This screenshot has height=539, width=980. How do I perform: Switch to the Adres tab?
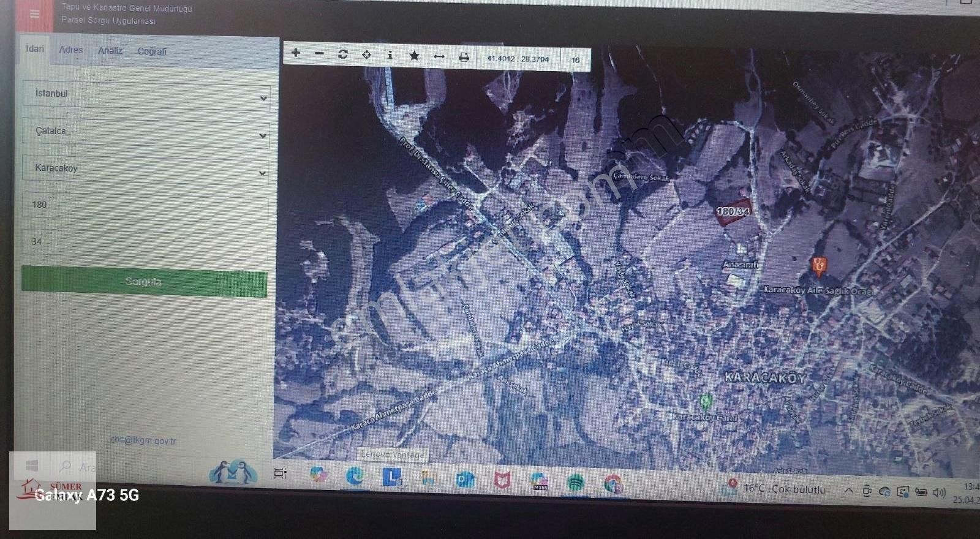point(71,50)
